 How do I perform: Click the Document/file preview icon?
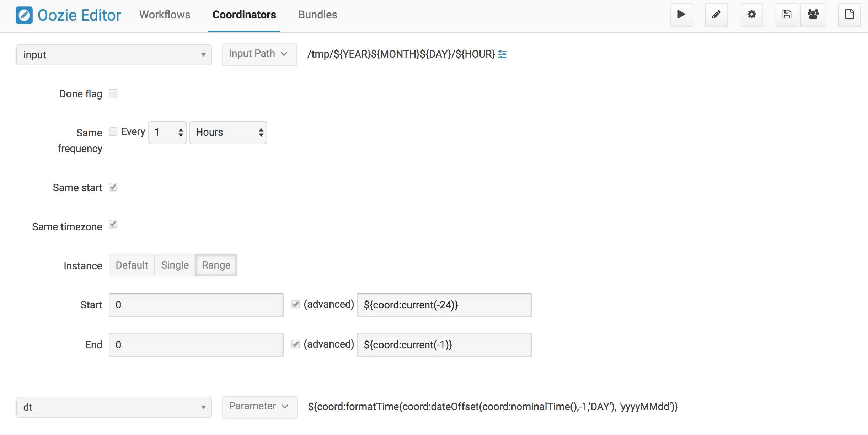pyautogui.click(x=849, y=15)
